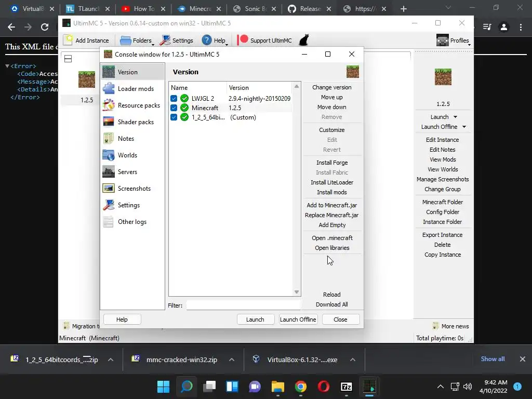
Task: Collapse the XML Error node triangle
Action: point(7,66)
